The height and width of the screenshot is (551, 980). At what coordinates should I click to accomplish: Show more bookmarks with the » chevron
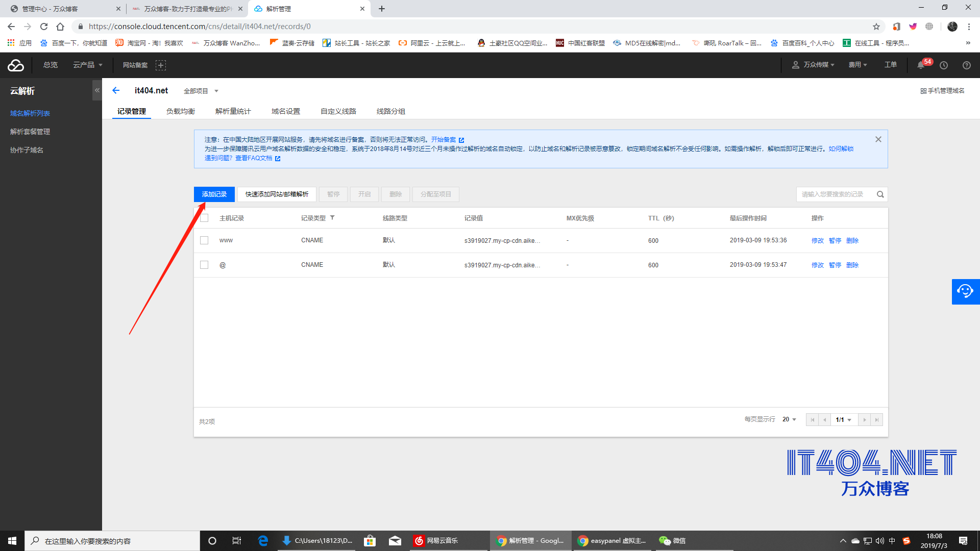click(968, 43)
